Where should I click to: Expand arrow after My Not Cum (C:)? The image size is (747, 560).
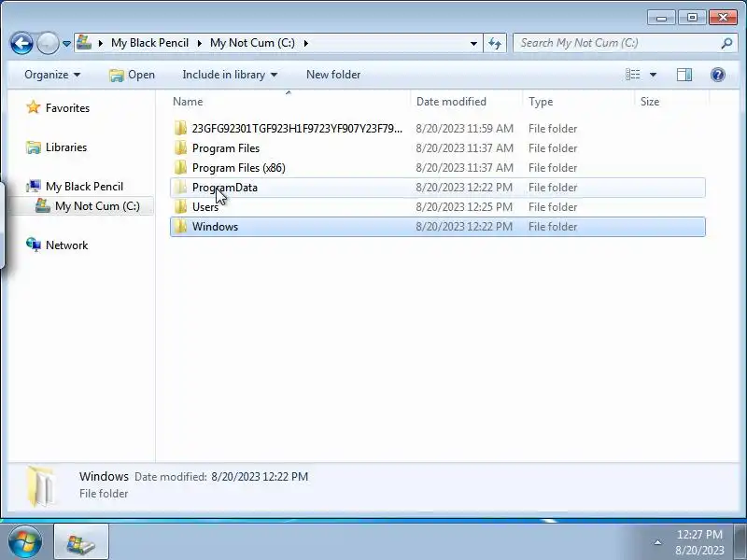pos(305,43)
